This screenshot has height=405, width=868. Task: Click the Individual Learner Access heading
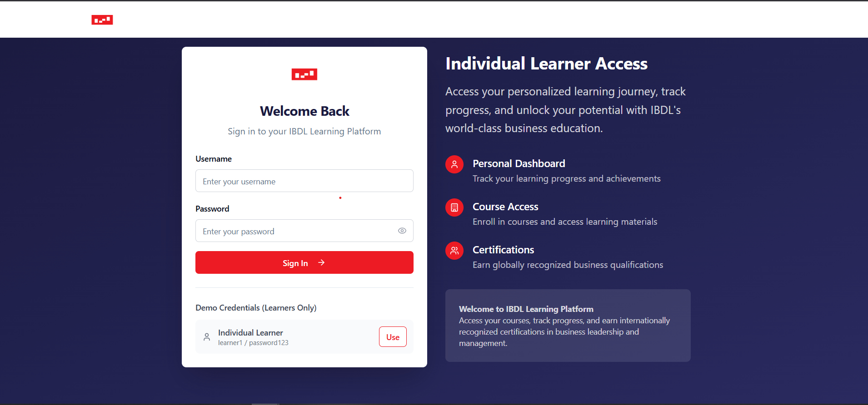tap(546, 64)
